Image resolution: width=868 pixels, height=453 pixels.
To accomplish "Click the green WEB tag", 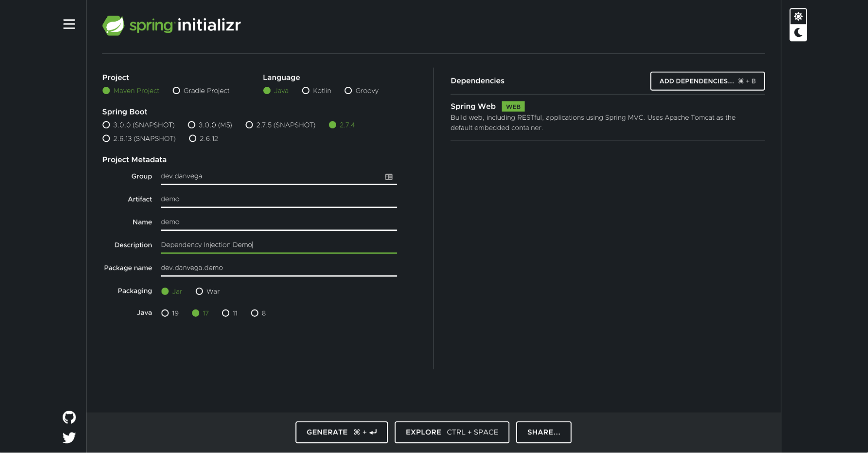I will point(513,107).
